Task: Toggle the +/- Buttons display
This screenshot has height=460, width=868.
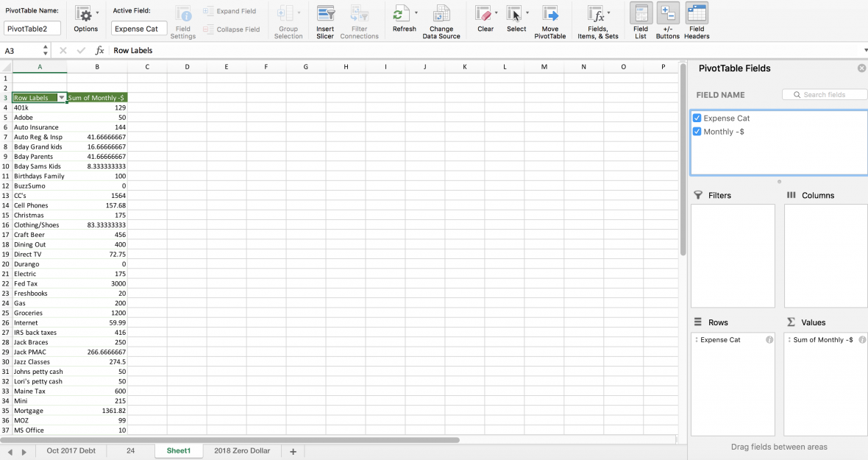Action: [x=668, y=21]
